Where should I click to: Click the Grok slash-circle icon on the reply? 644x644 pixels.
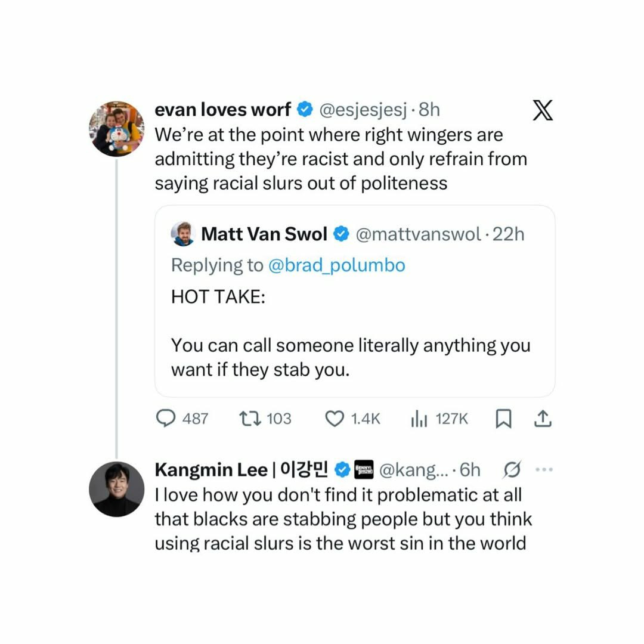(x=512, y=470)
